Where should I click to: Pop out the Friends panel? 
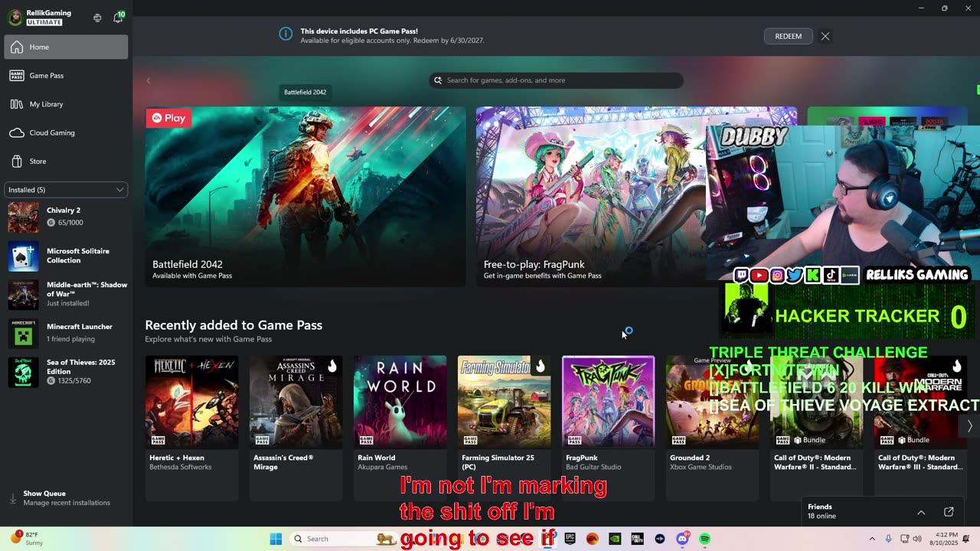tap(949, 512)
